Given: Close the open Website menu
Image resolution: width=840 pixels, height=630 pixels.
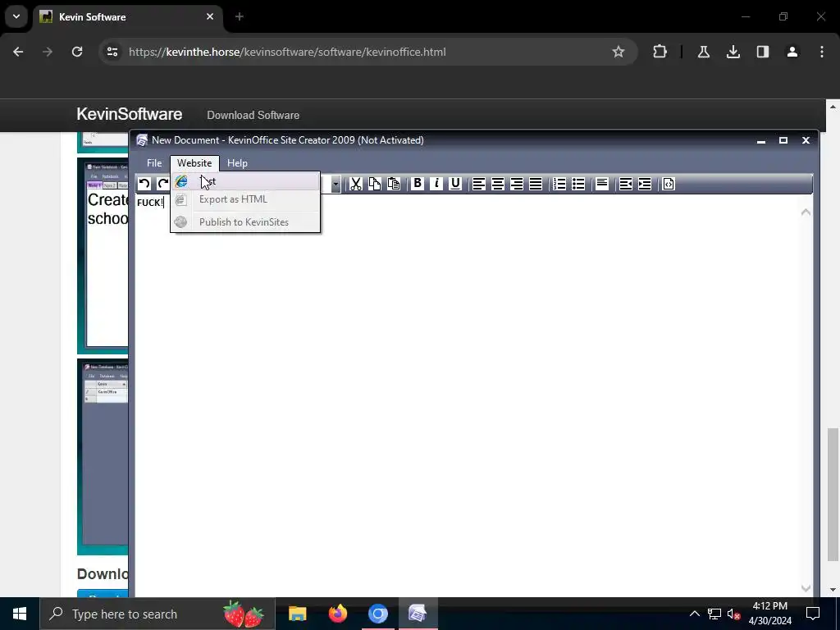Looking at the screenshot, I should click(194, 163).
